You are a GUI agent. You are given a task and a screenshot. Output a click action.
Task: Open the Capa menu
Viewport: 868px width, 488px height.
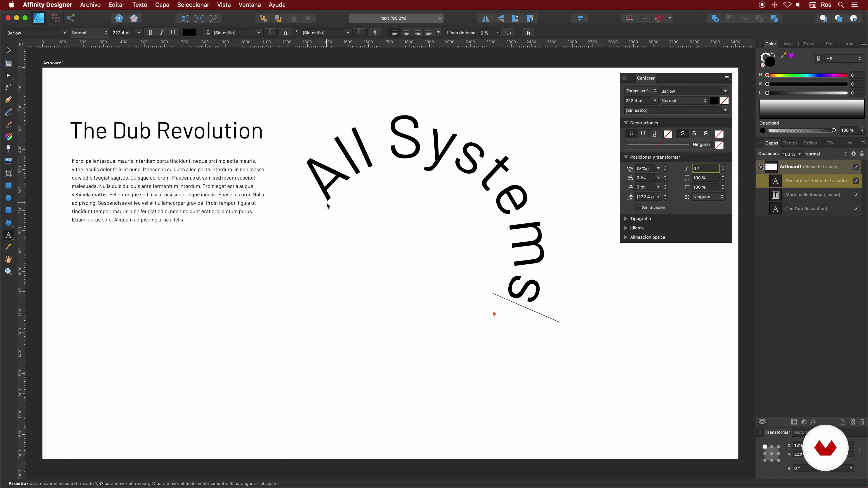click(x=162, y=5)
